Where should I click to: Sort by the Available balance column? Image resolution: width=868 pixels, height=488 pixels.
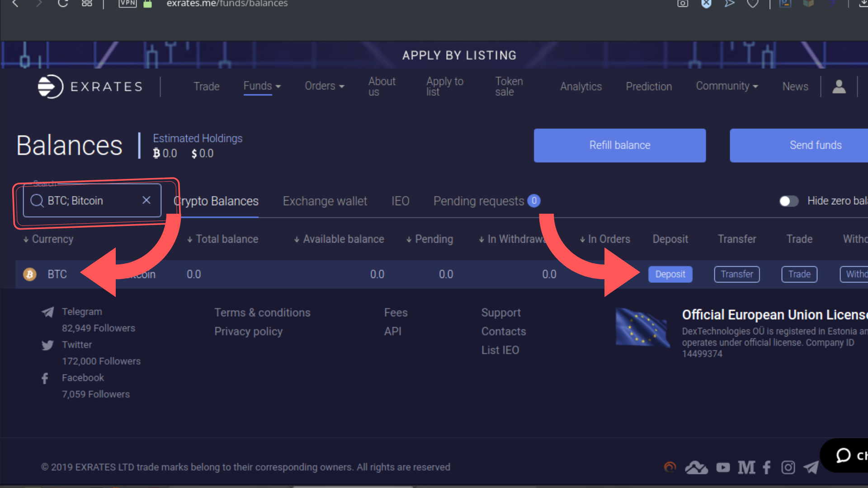tap(339, 239)
